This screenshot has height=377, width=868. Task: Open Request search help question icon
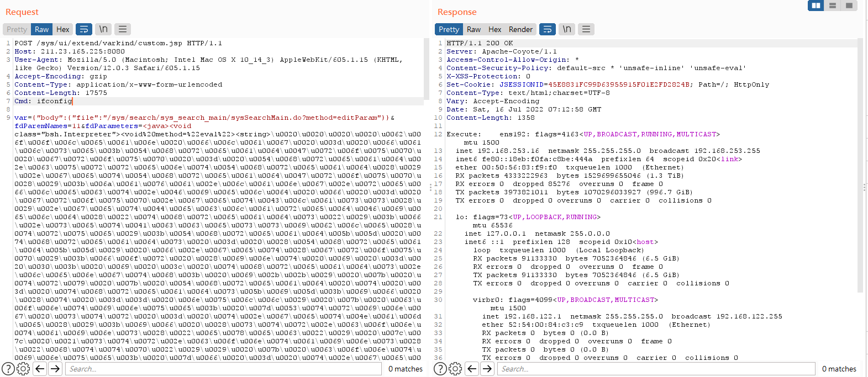pyautogui.click(x=8, y=369)
